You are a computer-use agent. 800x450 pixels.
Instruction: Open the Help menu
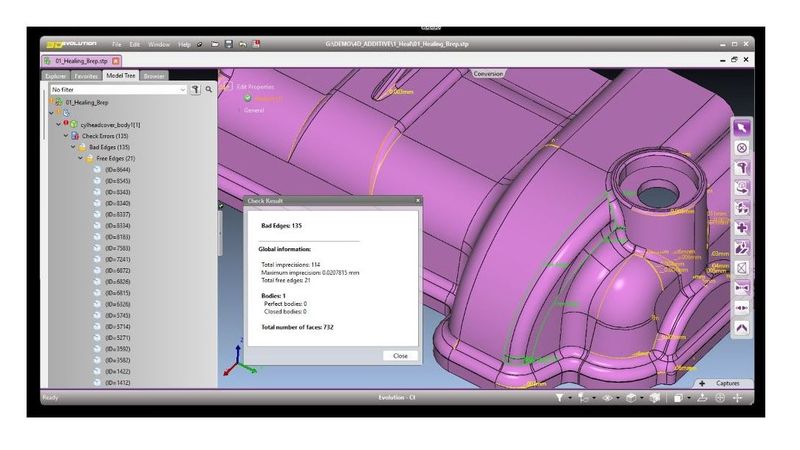click(x=184, y=44)
